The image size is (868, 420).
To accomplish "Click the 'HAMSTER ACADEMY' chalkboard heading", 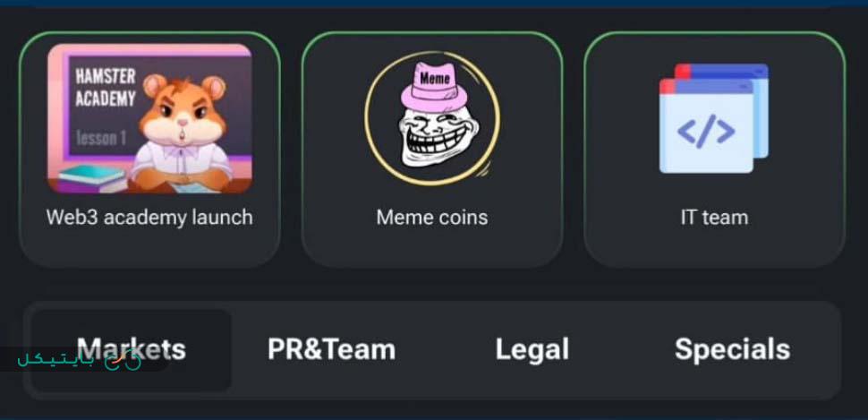I will pyautogui.click(x=106, y=88).
